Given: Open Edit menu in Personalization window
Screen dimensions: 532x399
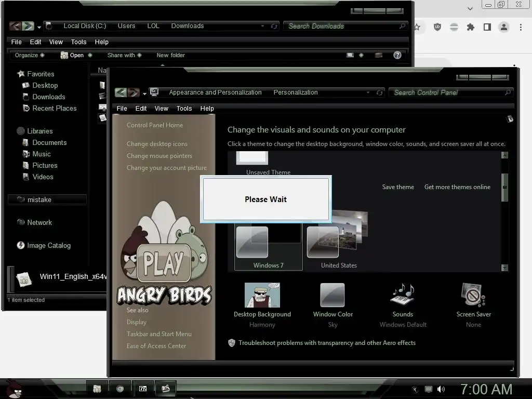Looking at the screenshot, I should pyautogui.click(x=141, y=108).
